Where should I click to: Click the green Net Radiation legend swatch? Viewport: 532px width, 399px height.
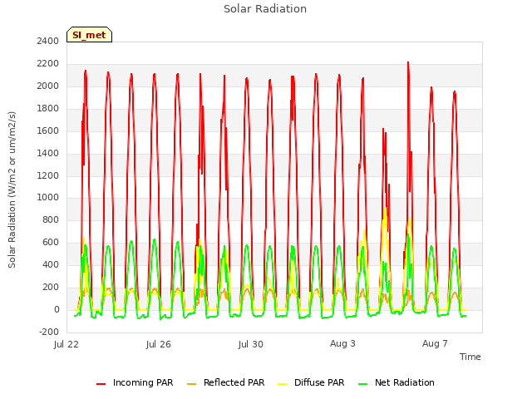pyautogui.click(x=363, y=384)
